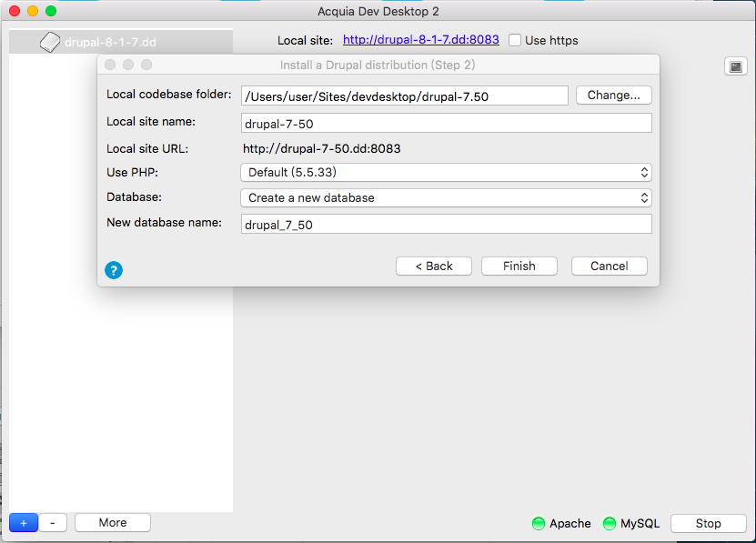756x543 pixels.
Task: Click the 'Database:' label
Action: pyautogui.click(x=134, y=196)
